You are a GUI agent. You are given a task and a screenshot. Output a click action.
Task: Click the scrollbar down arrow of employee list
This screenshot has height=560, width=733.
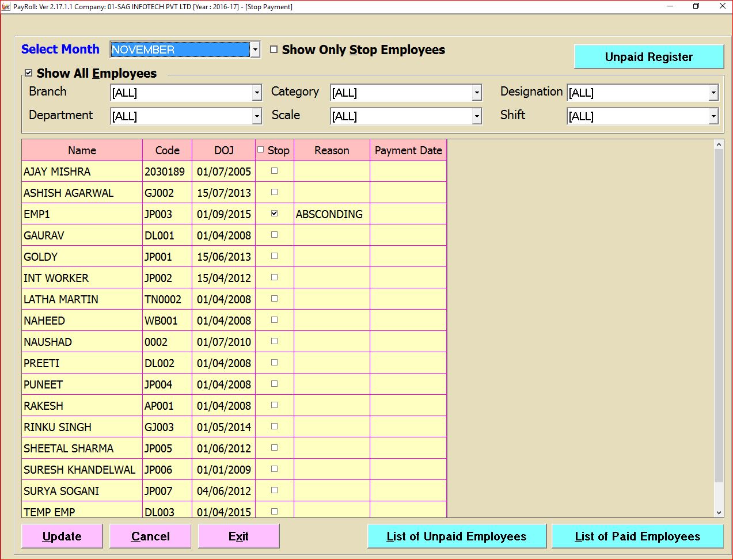pos(719,512)
